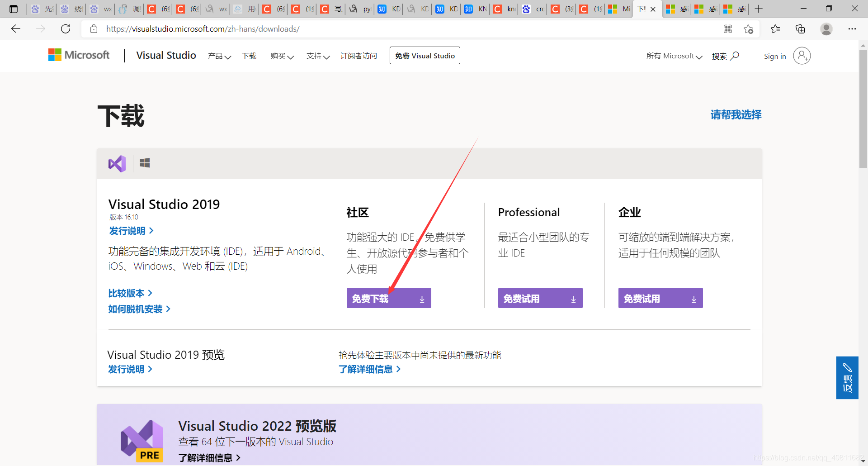Open 如何脱机安装 link
Image resolution: width=868 pixels, height=466 pixels.
tap(140, 309)
